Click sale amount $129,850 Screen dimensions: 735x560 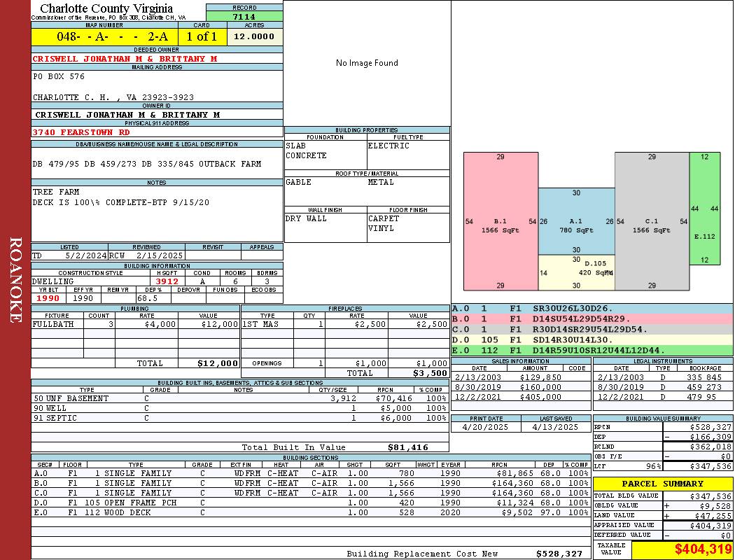[x=540, y=377]
